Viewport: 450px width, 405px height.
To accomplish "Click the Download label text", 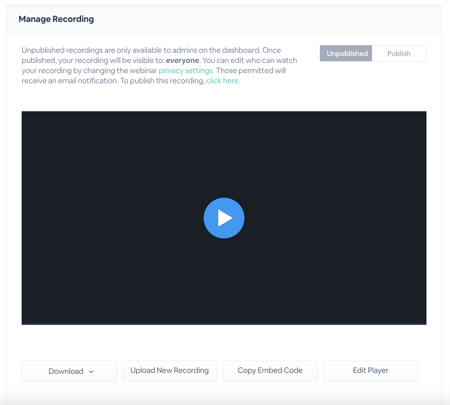I will tap(66, 371).
